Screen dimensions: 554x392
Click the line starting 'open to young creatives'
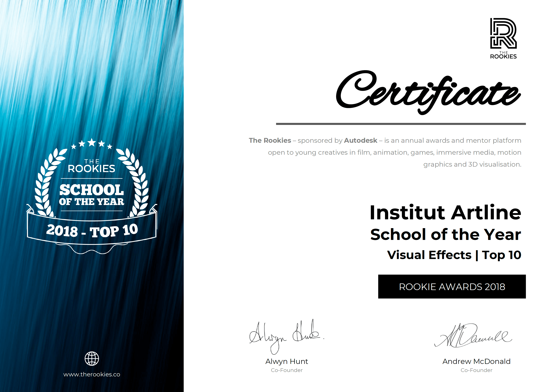click(x=394, y=152)
